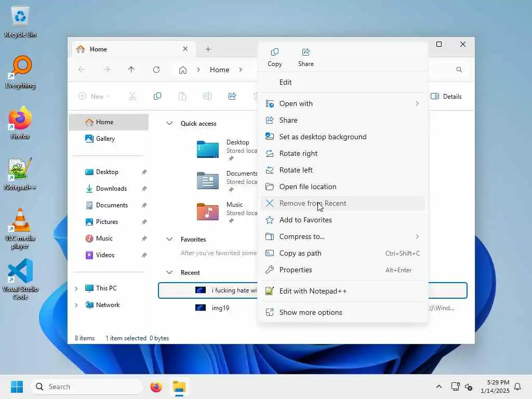Screen dimensions: 532x399
Task: Collapse the Favorites section
Action: coord(169,239)
